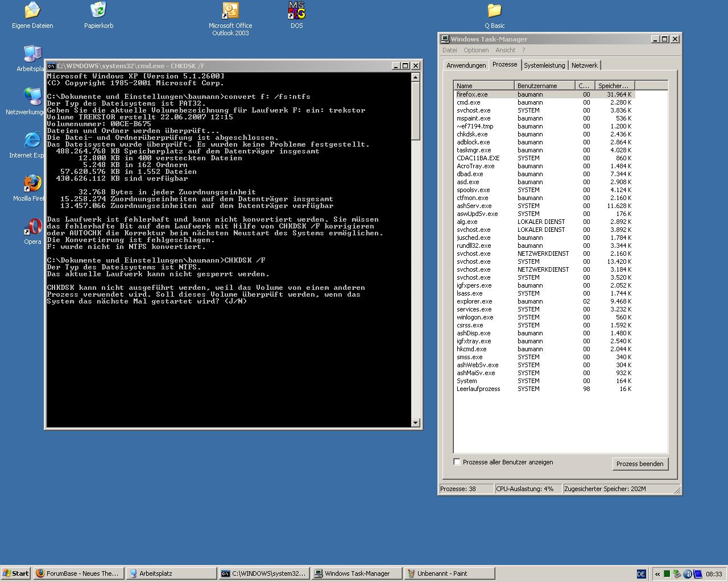728x582 pixels.
Task: Open the Windows Start menu
Action: pos(16,573)
